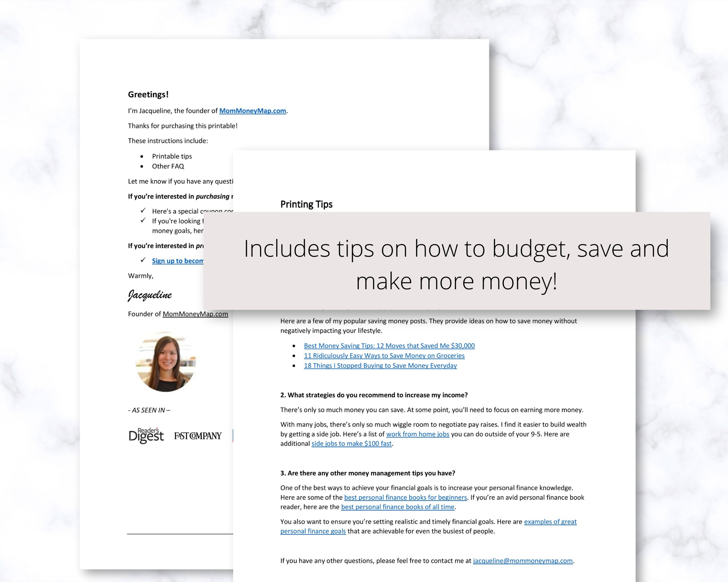
Task: Click 'side jobs to make $100 fast' link
Action: [x=351, y=444]
